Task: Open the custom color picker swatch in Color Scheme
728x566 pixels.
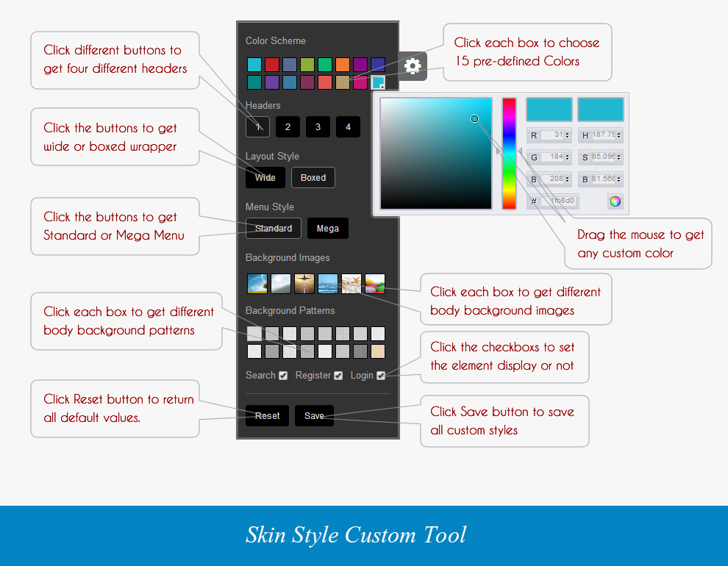Action: 378,82
